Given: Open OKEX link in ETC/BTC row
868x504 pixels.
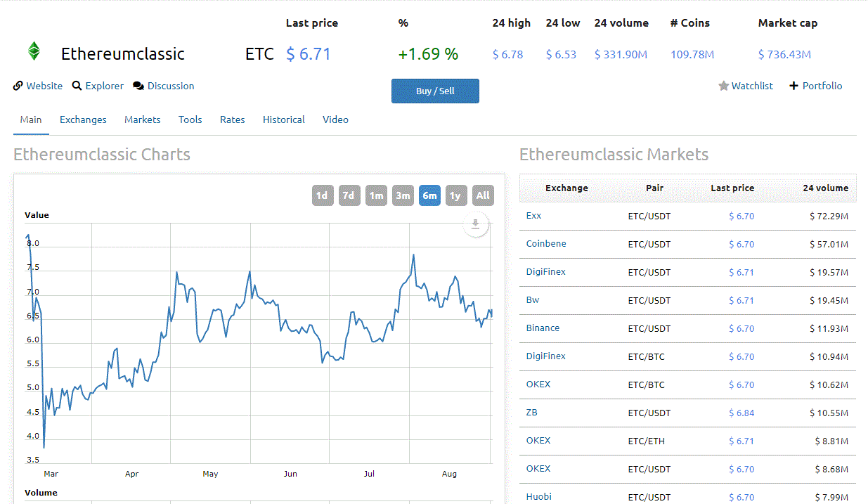Looking at the screenshot, I should click(x=538, y=385).
